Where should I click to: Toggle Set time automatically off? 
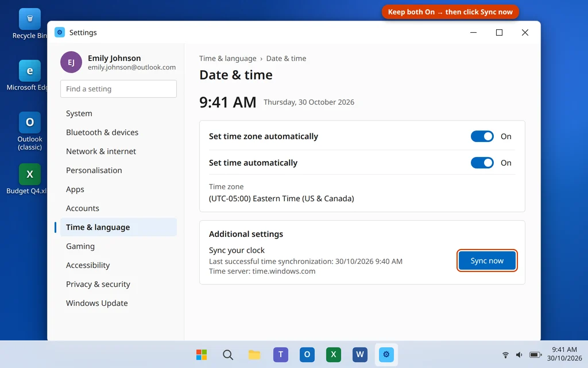pyautogui.click(x=482, y=163)
